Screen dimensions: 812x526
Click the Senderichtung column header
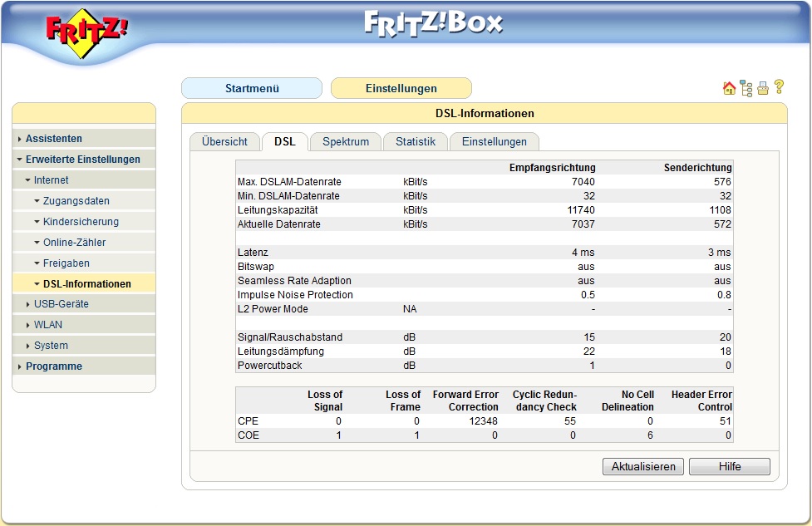697,168
